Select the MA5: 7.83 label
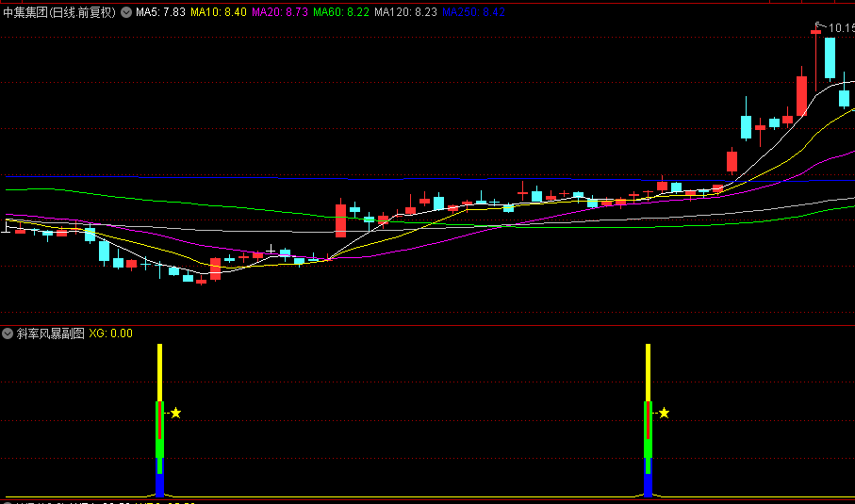855x504 pixels. click(x=160, y=12)
